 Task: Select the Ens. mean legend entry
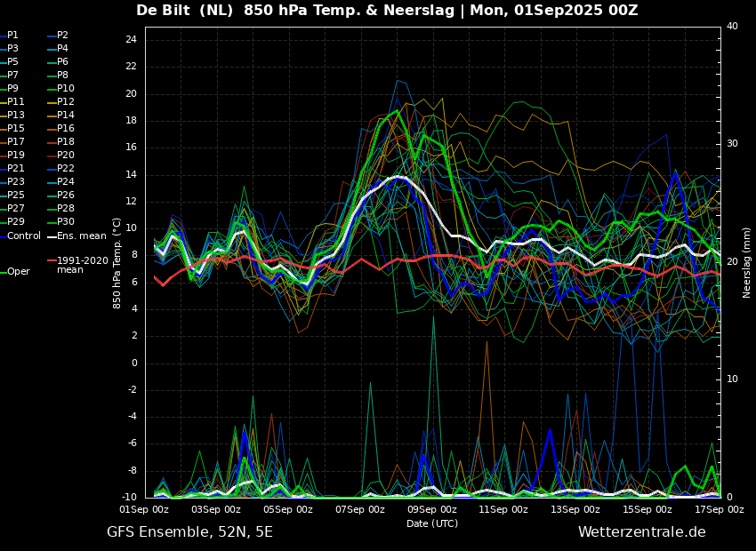pyautogui.click(x=82, y=236)
